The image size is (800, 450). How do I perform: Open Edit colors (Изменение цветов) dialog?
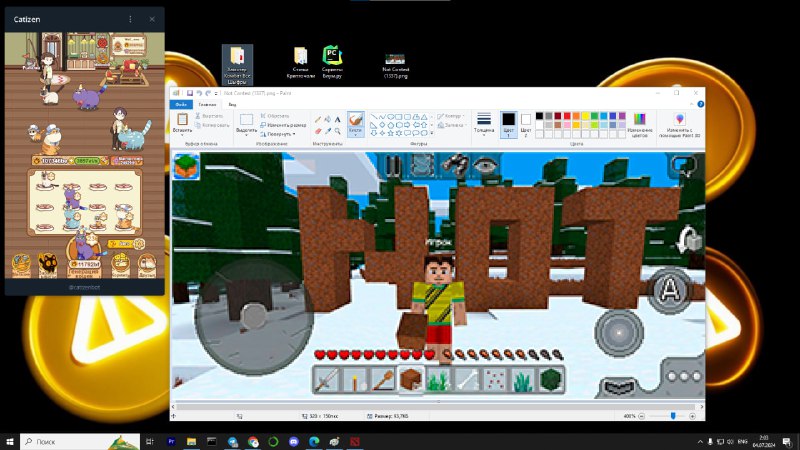(x=640, y=126)
